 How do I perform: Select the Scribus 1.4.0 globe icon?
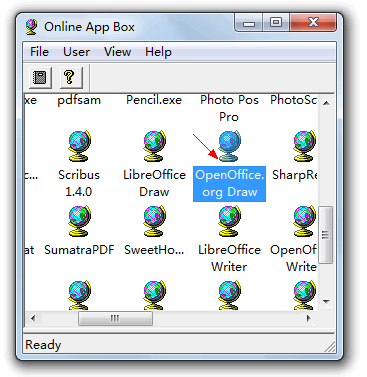pos(79,146)
